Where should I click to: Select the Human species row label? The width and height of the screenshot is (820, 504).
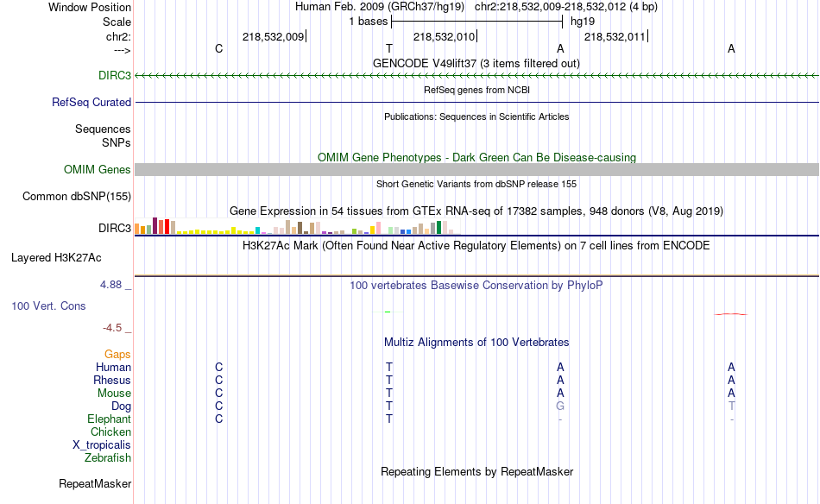113,368
